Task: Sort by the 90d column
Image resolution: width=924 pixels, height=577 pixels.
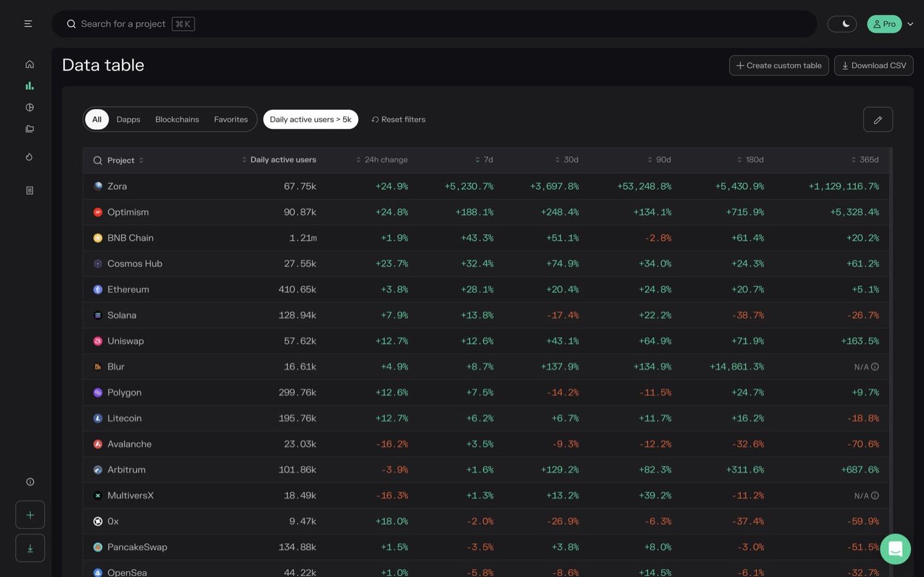Action: pyautogui.click(x=660, y=160)
